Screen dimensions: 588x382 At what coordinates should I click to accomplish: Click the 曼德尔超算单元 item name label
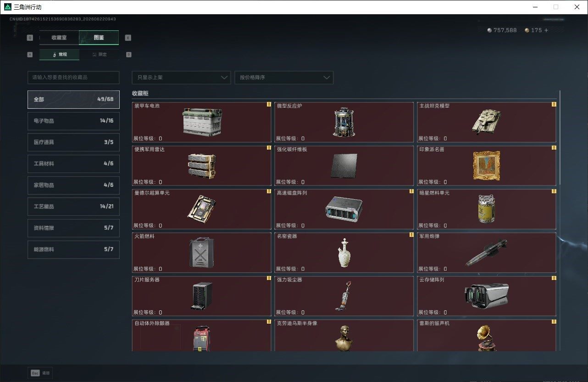coord(152,193)
